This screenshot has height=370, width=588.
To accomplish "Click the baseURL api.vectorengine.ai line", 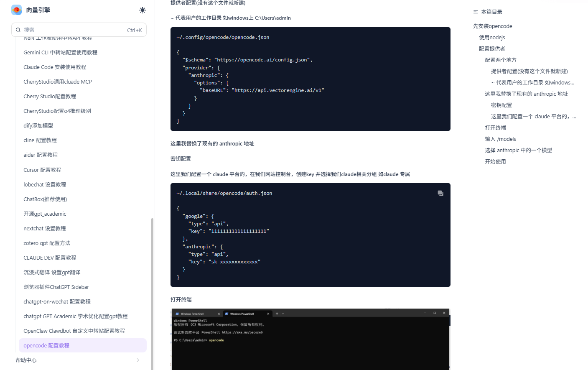I will coord(262,90).
